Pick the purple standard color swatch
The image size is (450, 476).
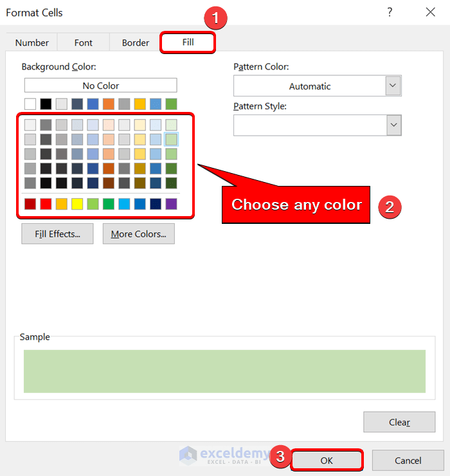click(x=171, y=204)
